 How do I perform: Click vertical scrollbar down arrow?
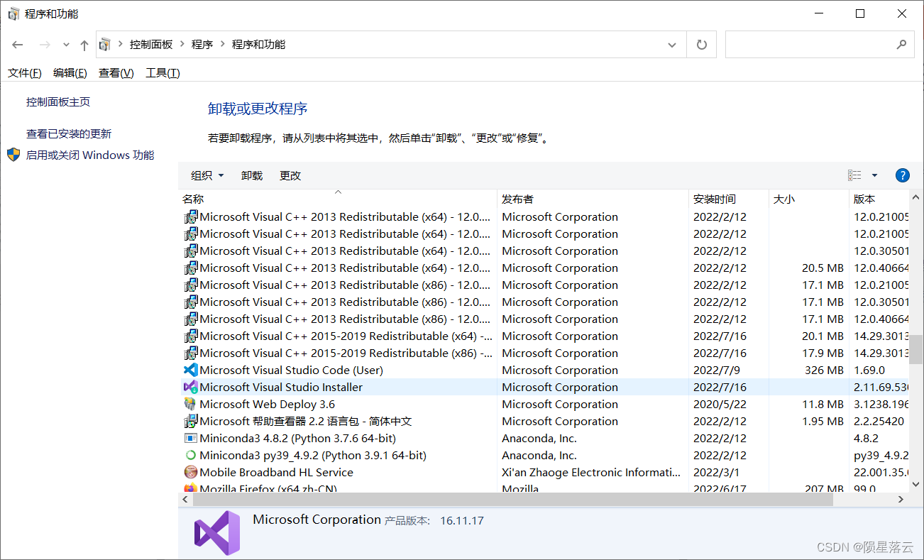tap(916, 485)
